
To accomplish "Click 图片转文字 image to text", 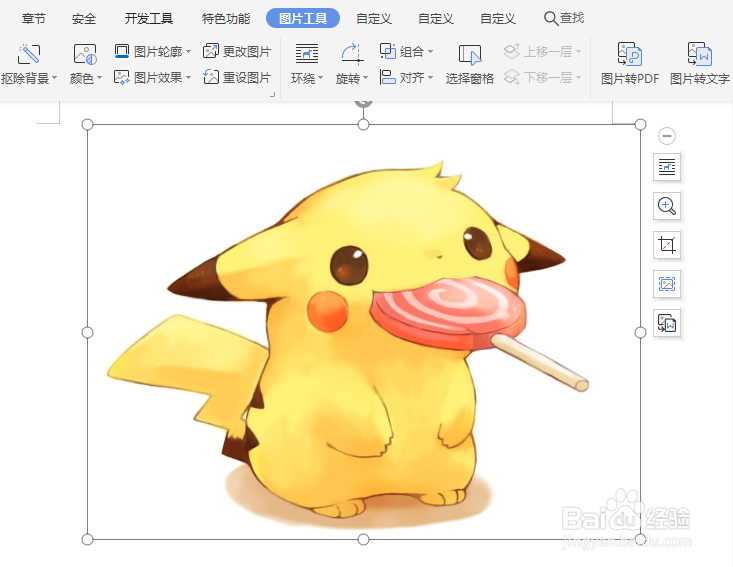I will pos(699,64).
